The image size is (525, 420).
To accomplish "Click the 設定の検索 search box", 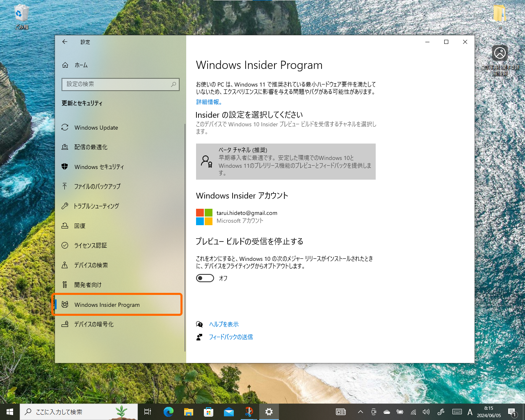I will point(120,84).
